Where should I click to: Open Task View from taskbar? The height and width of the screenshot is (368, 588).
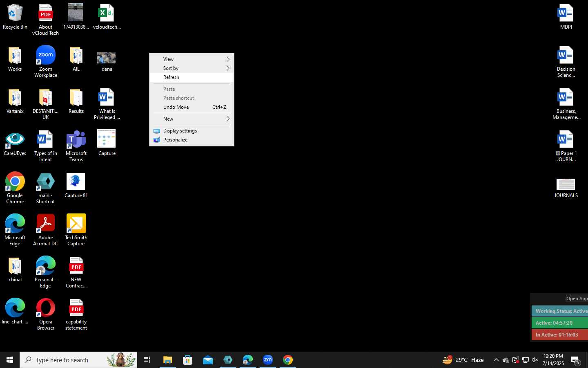(x=147, y=360)
